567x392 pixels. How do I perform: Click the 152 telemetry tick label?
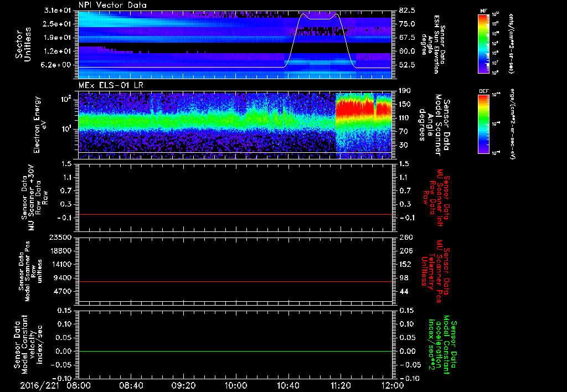405,264
